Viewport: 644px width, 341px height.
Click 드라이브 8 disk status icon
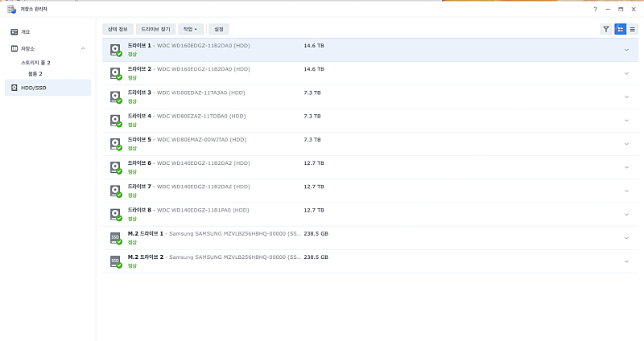click(x=116, y=214)
